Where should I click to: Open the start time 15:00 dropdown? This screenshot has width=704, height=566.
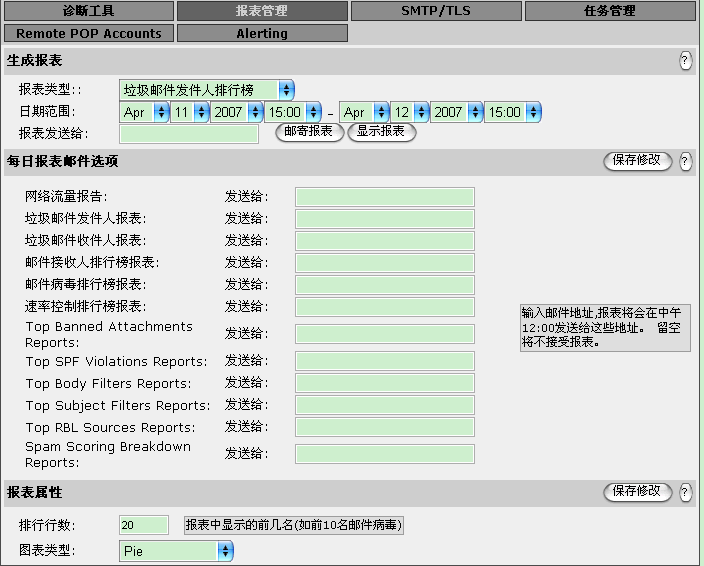click(291, 112)
